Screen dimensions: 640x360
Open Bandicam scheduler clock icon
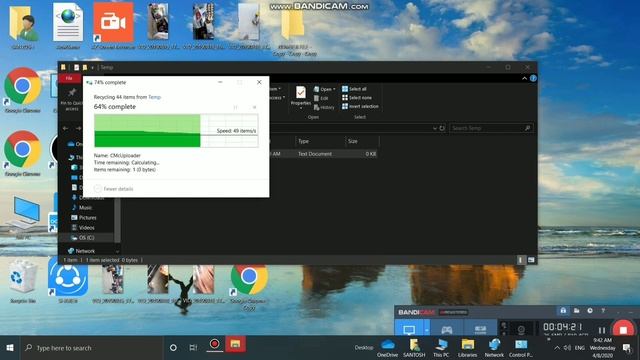tap(590, 311)
